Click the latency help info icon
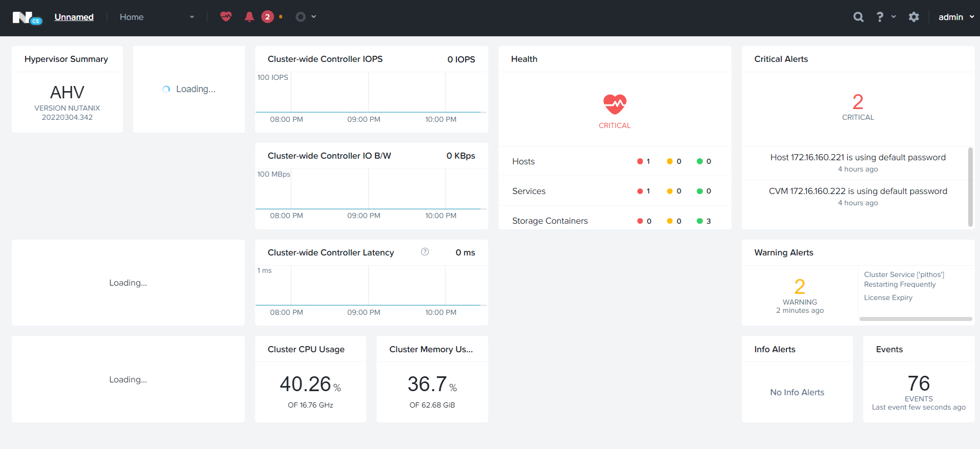 coord(425,252)
